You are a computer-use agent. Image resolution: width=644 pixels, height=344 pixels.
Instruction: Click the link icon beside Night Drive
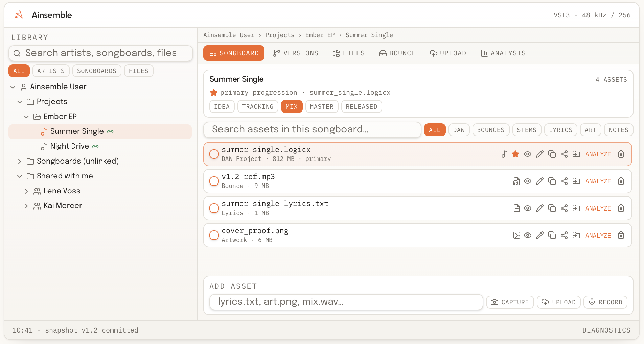95,147
